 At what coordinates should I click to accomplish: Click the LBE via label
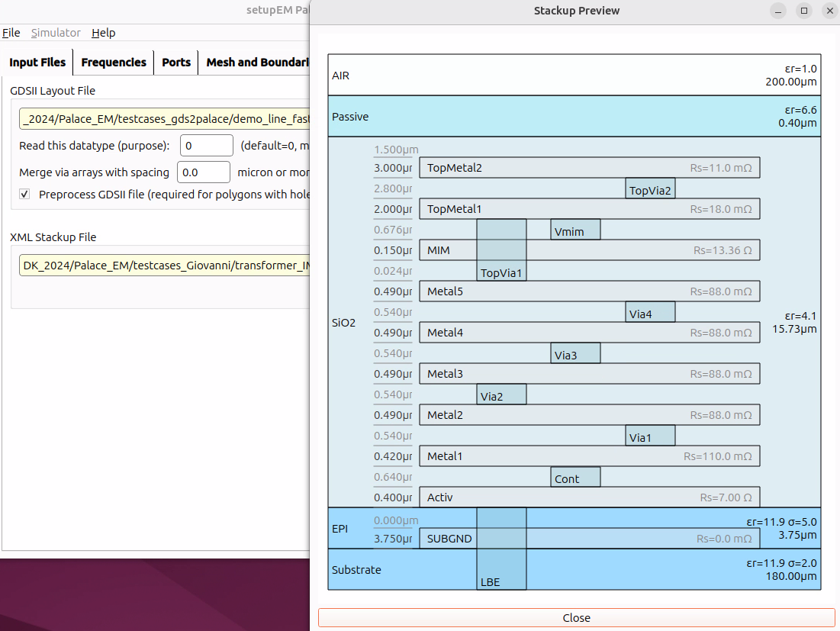pos(490,582)
